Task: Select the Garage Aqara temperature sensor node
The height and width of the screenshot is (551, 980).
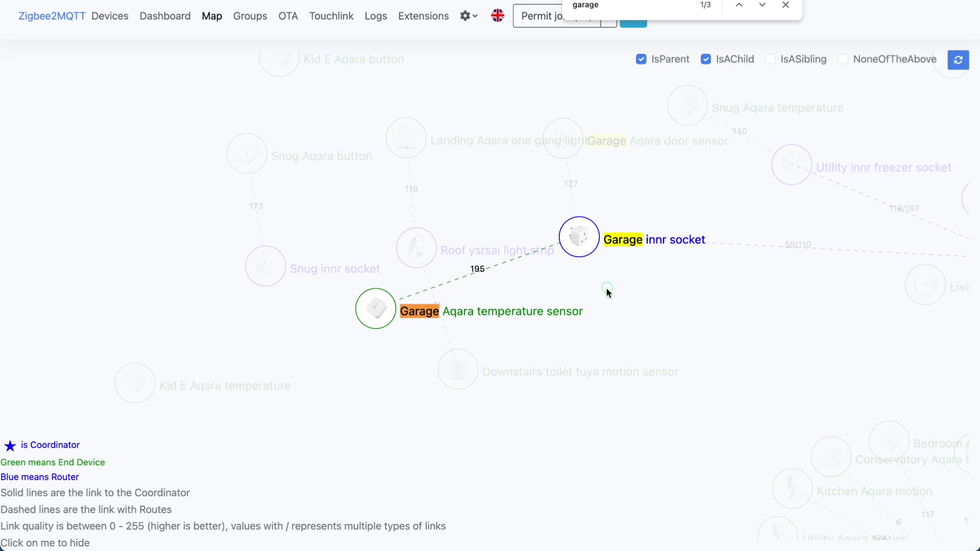Action: [376, 309]
